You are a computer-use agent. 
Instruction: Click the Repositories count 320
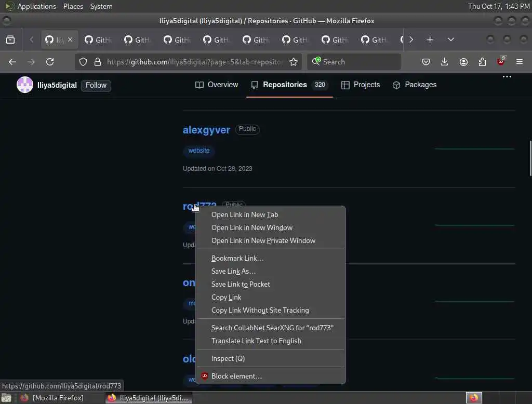[x=320, y=85]
